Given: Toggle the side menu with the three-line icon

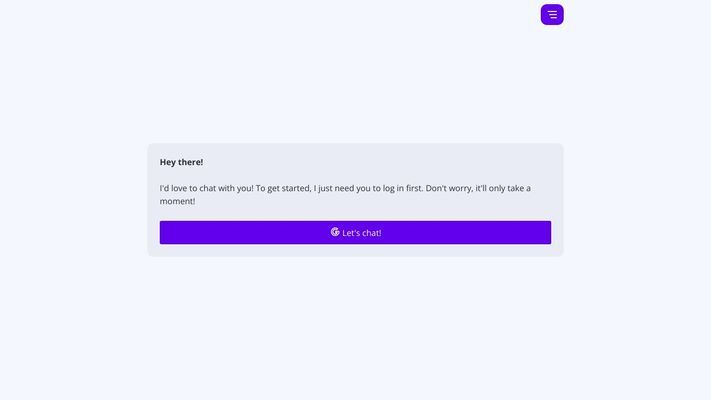Looking at the screenshot, I should point(552,15).
